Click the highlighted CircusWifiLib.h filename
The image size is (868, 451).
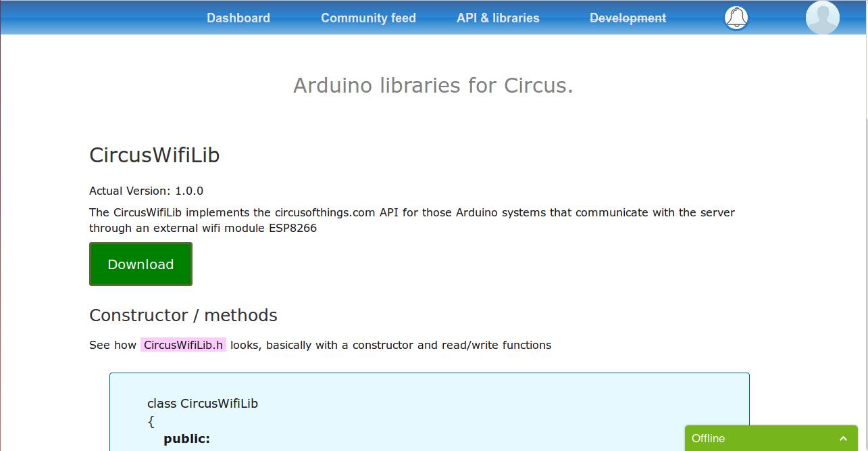coord(183,345)
